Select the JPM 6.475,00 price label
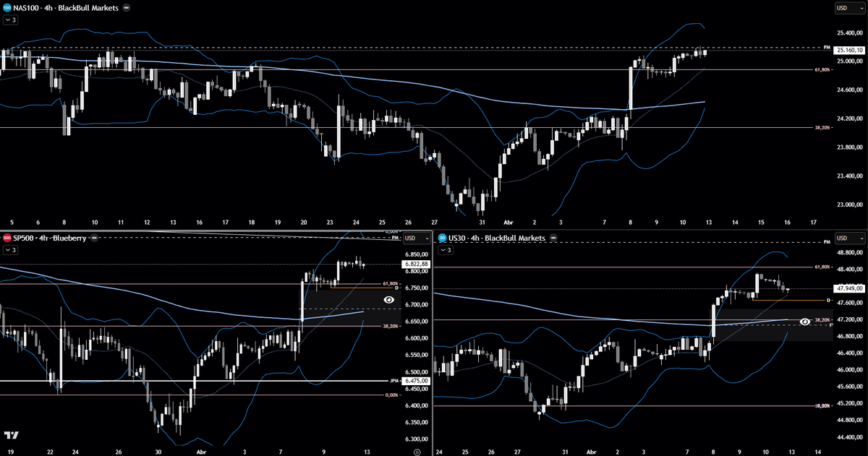Image resolution: width=868 pixels, height=456 pixels. pyautogui.click(x=417, y=381)
